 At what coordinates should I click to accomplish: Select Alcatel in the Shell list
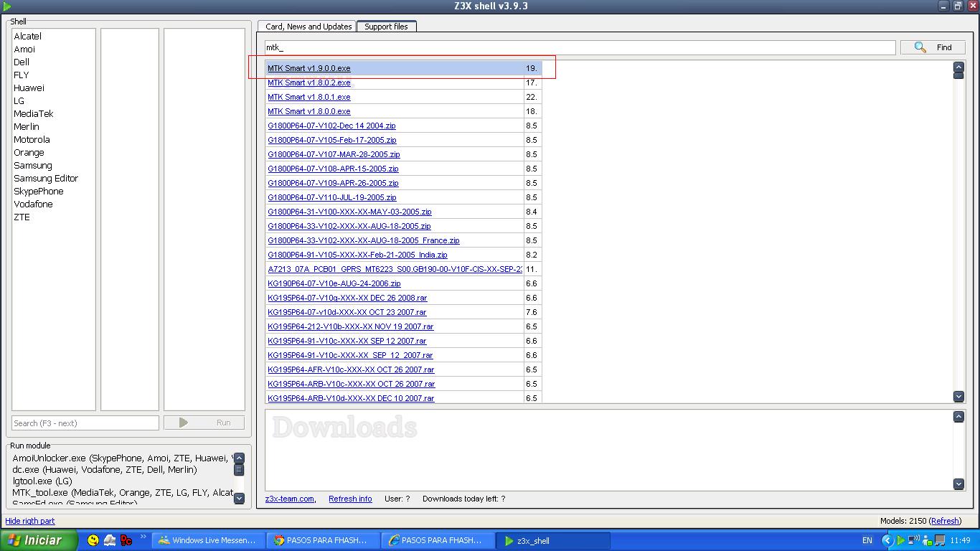28,36
